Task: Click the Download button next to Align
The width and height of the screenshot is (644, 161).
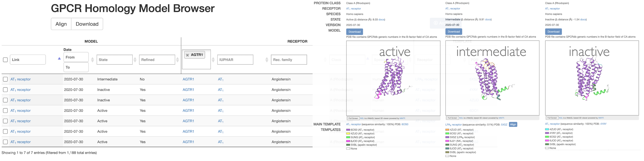Action: pyautogui.click(x=87, y=24)
